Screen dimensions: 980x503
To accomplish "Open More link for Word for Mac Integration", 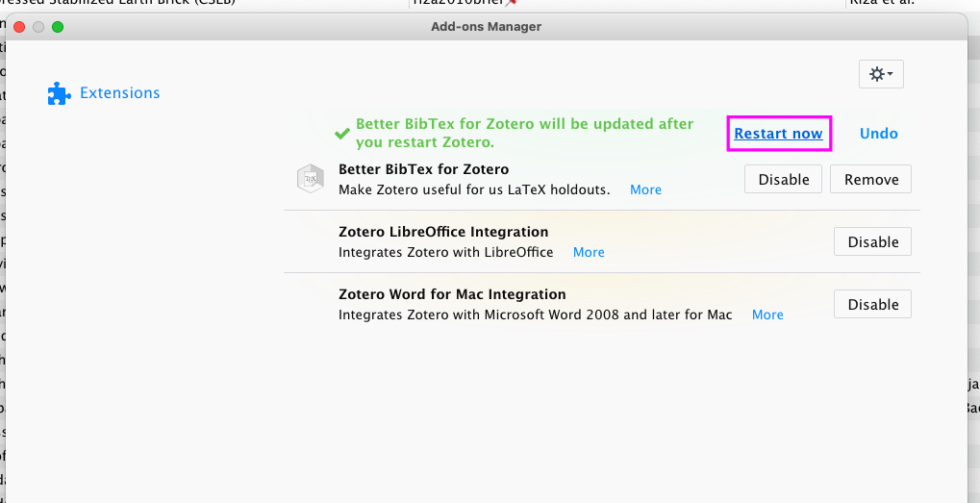I will (x=767, y=314).
